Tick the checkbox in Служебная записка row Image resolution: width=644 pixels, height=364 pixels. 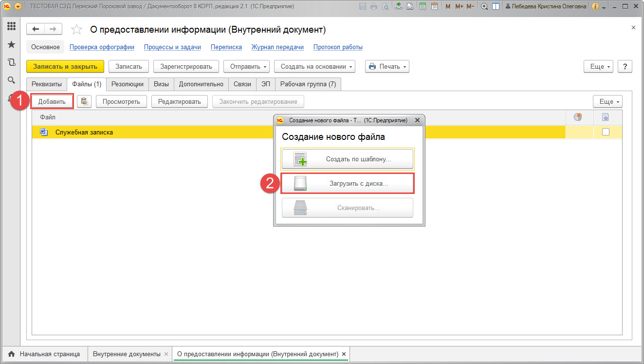[x=606, y=132]
